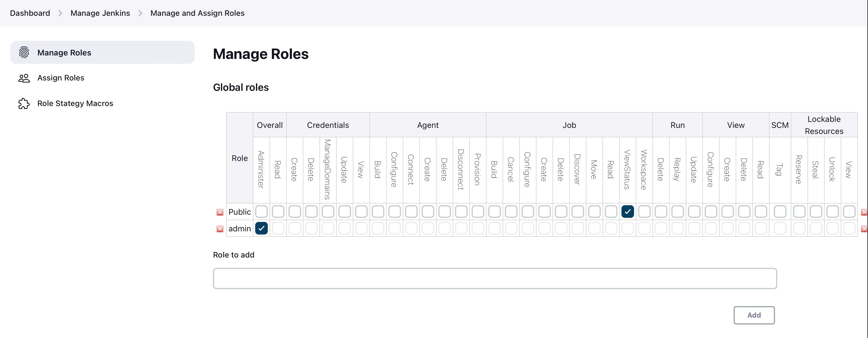
Task: Check Job Build for Public role
Action: [494, 212]
